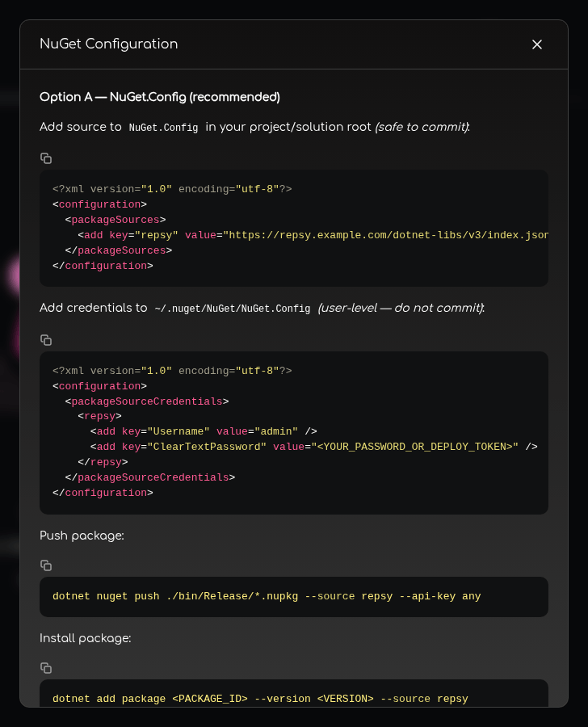Click the 'Push package:' label
Image resolution: width=588 pixels, height=727 pixels.
82,536
